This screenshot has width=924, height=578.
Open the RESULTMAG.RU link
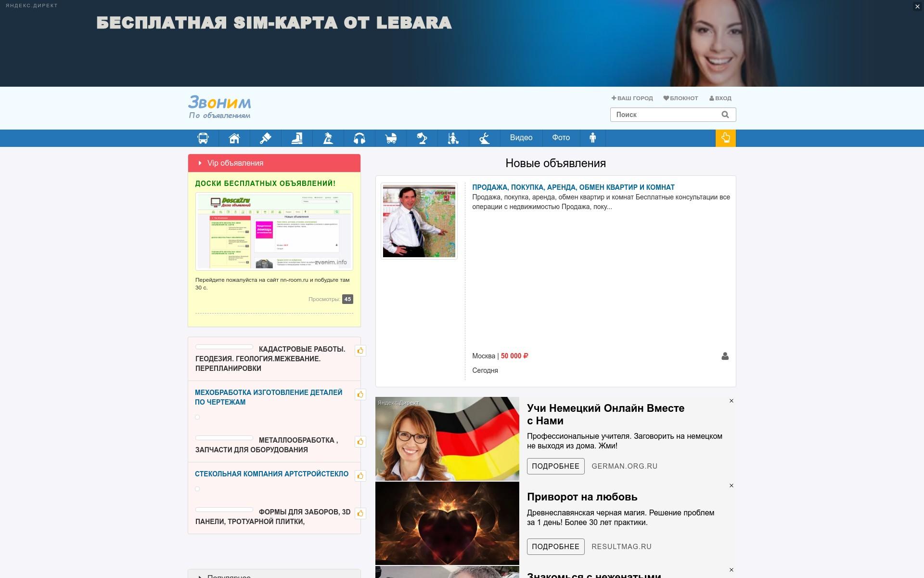click(x=621, y=547)
